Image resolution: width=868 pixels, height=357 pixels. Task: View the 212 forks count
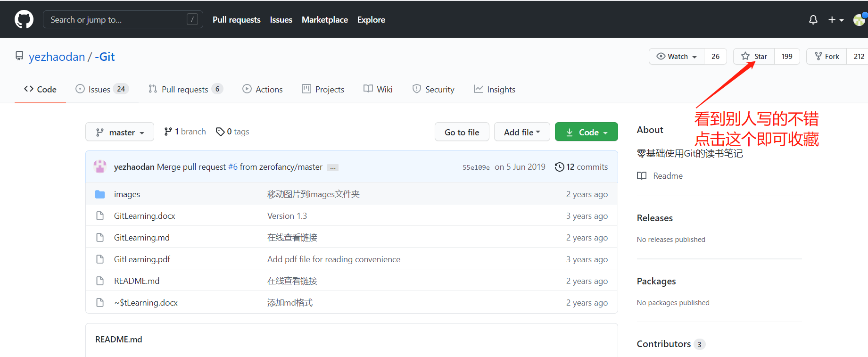[x=859, y=57]
